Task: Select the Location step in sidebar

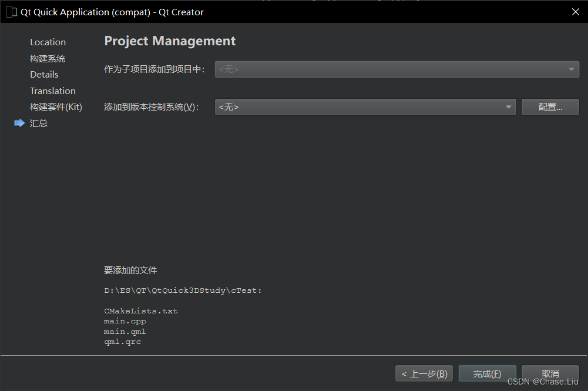Action: (48, 42)
